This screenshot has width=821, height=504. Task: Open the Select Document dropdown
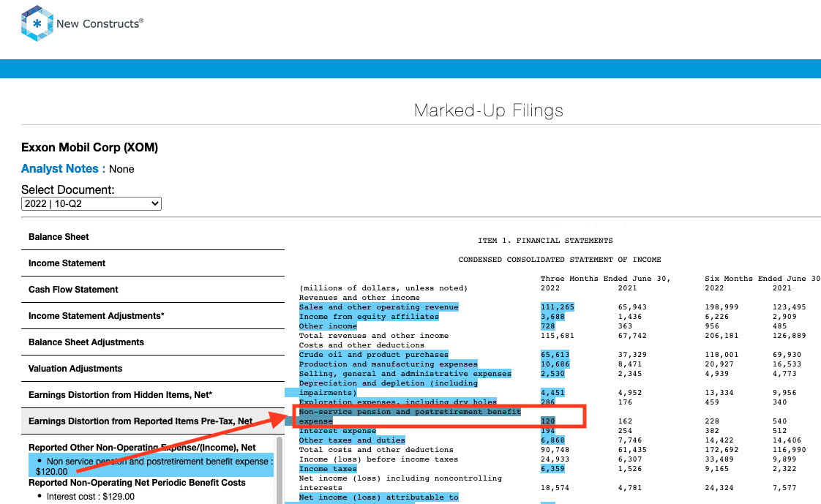(91, 203)
